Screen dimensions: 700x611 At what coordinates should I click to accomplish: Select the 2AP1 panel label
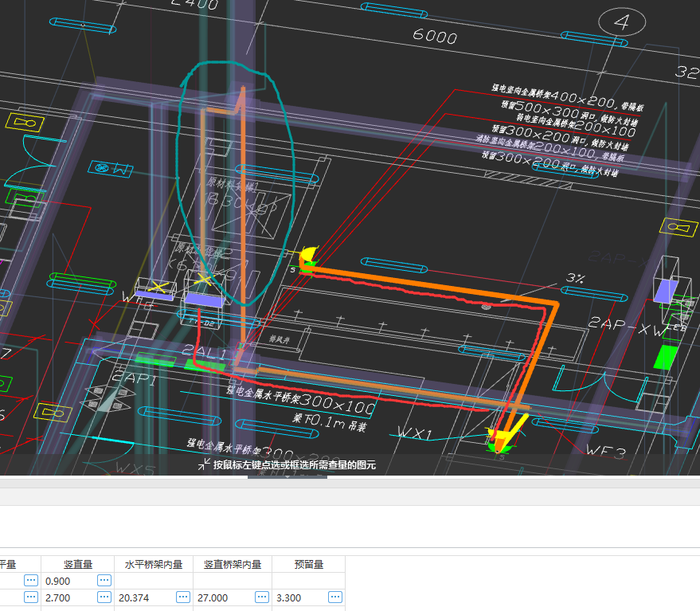tap(134, 378)
